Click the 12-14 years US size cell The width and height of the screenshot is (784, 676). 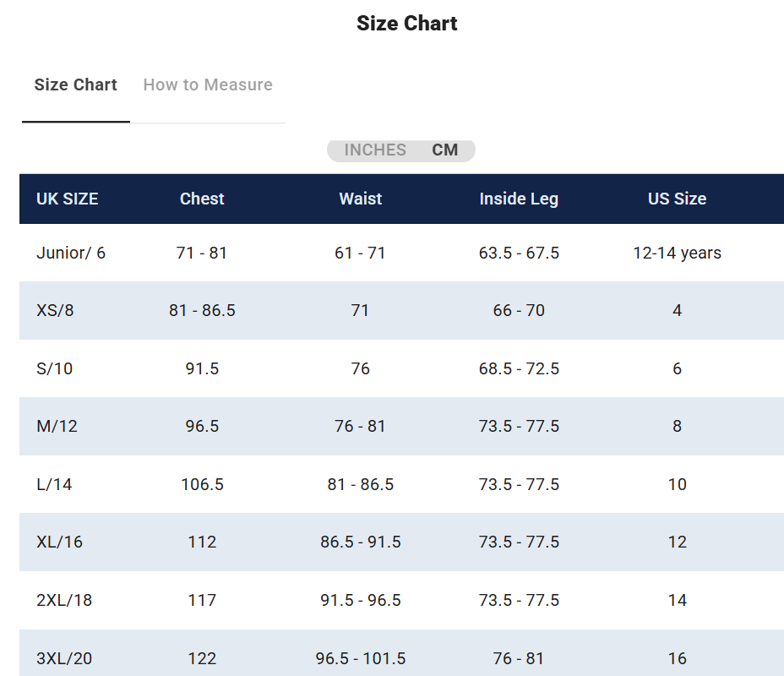pyautogui.click(x=677, y=253)
